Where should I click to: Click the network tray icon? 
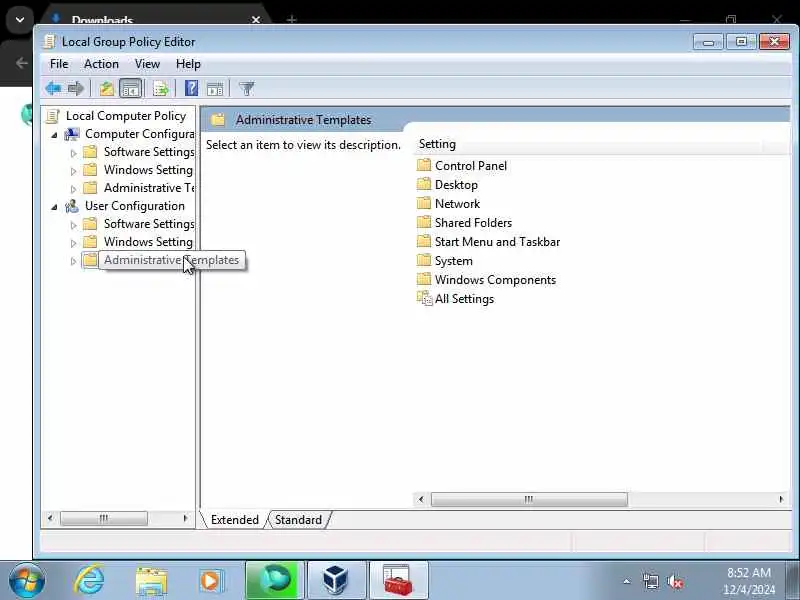point(651,581)
